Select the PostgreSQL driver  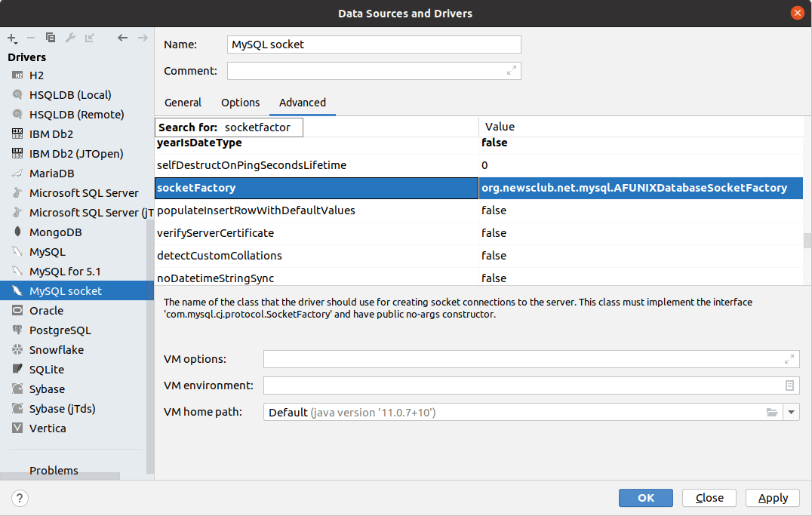point(60,330)
